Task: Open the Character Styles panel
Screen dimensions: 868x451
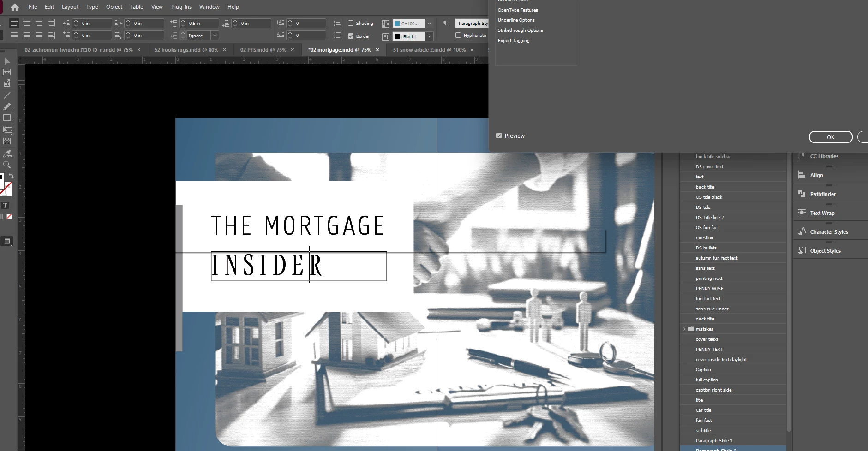Action: [x=829, y=232]
